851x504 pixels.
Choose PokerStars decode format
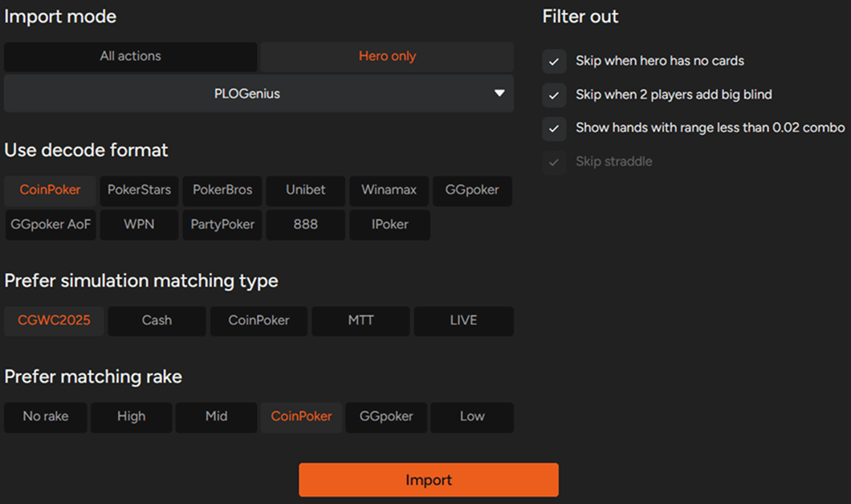(x=140, y=191)
